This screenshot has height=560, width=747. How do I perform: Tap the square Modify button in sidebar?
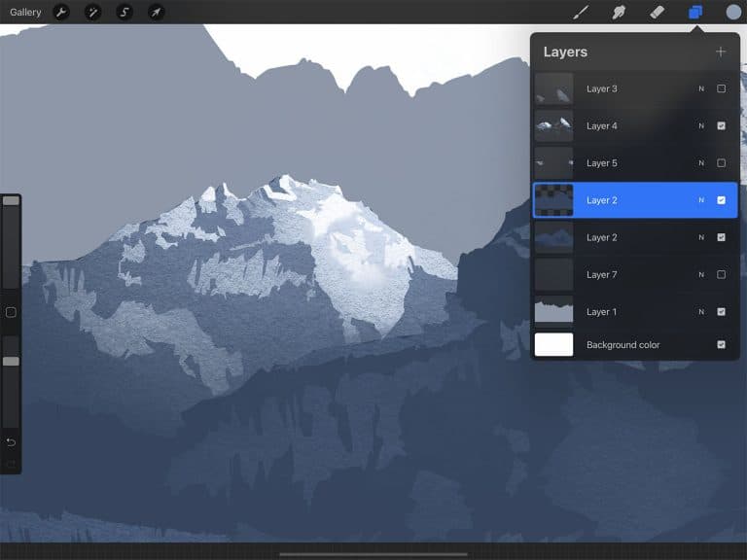click(11, 312)
